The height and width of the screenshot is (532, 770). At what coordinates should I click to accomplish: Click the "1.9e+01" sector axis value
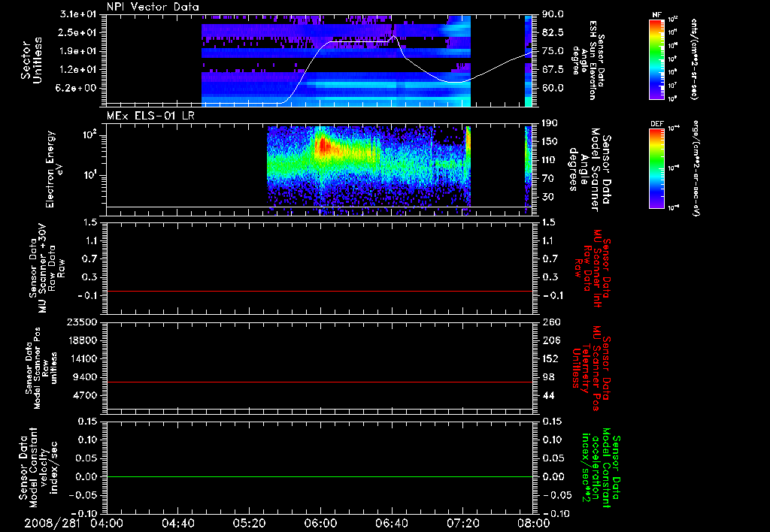[x=78, y=51]
